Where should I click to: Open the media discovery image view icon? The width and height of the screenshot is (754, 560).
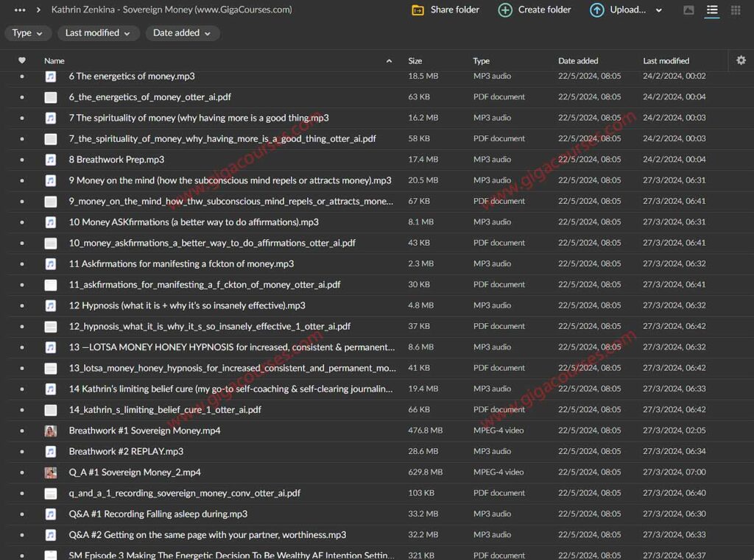(688, 10)
